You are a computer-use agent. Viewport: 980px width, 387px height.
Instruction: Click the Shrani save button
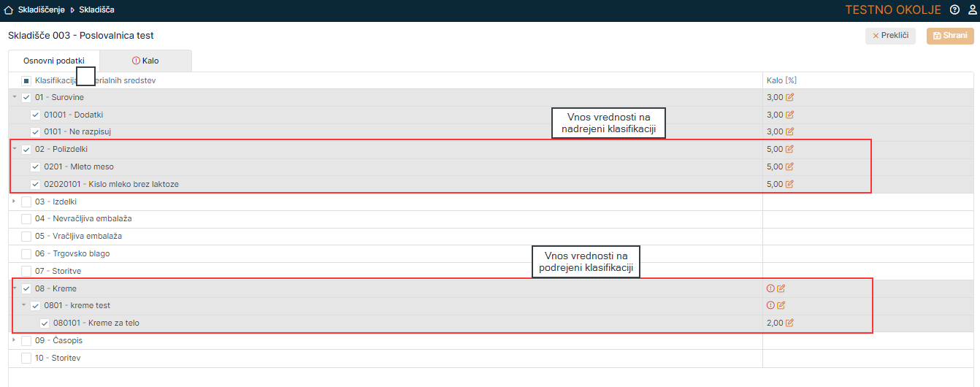(x=950, y=36)
